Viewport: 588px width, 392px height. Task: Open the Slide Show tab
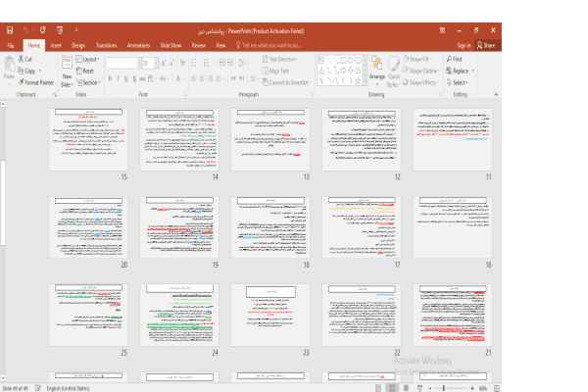171,45
